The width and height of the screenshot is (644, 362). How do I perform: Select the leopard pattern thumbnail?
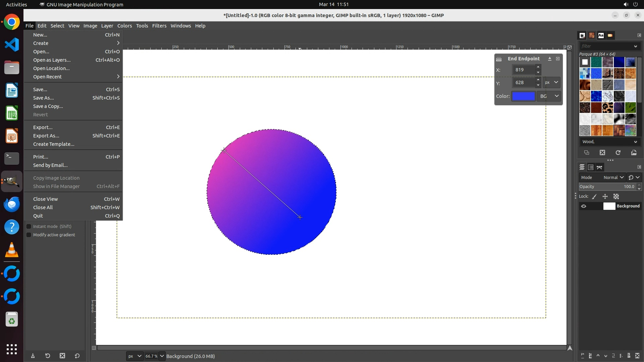click(607, 108)
